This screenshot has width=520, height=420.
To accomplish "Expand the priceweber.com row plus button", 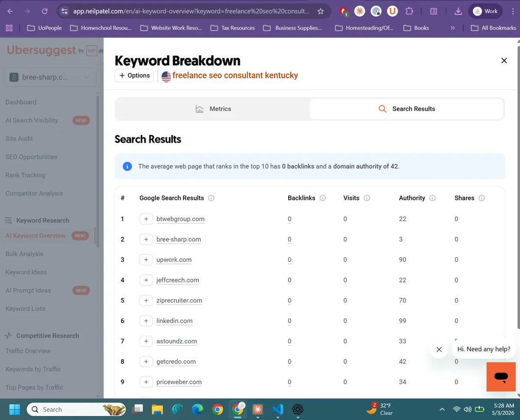I will [146, 382].
